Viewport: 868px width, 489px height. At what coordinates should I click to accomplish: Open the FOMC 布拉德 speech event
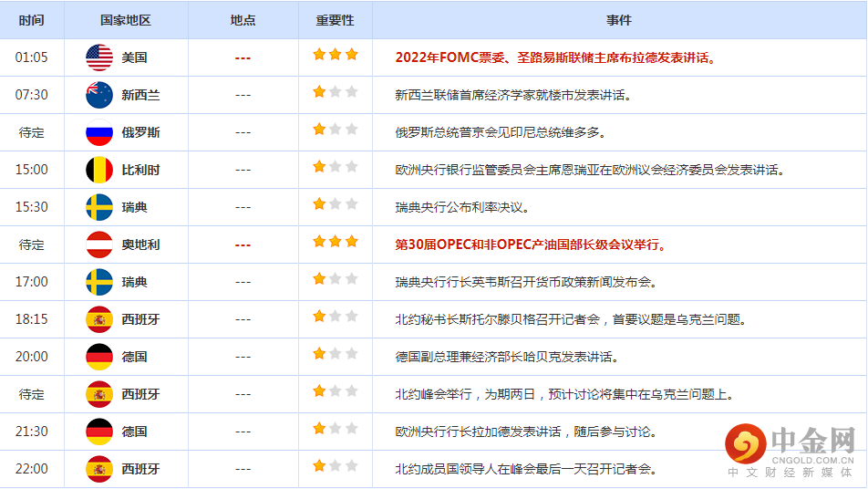tap(555, 57)
